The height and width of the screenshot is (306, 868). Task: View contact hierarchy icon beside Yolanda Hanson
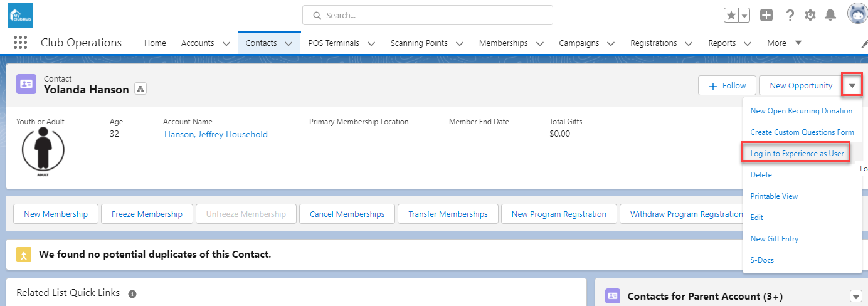tap(140, 89)
